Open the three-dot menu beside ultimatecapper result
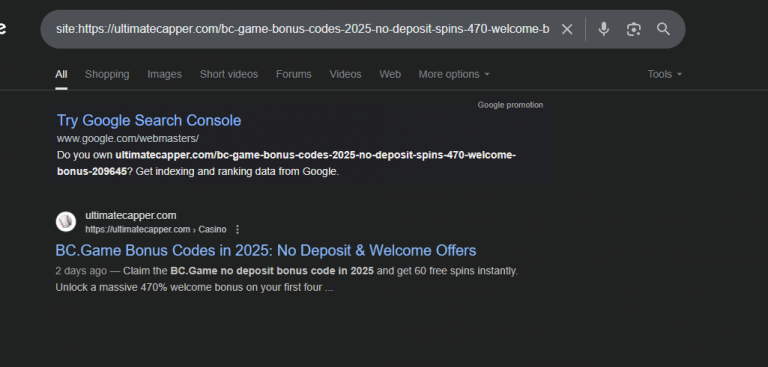 238,229
